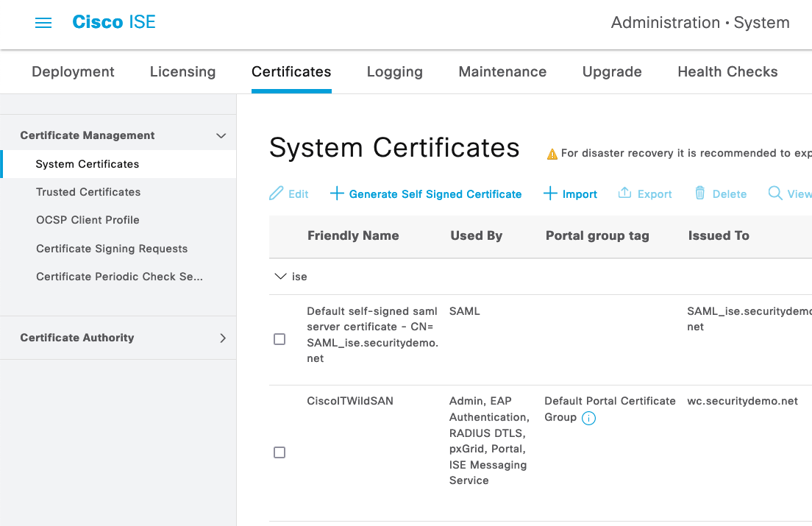812x526 pixels.
Task: Open Certificate Signing Requests
Action: (111, 249)
